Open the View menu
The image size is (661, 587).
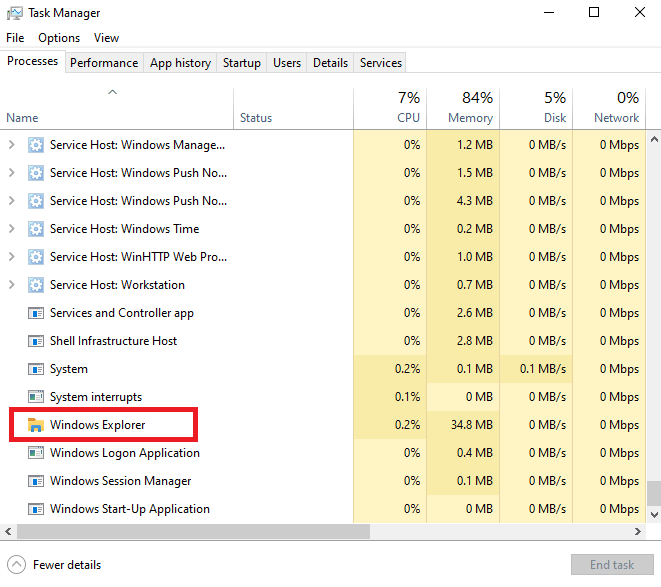coord(106,38)
